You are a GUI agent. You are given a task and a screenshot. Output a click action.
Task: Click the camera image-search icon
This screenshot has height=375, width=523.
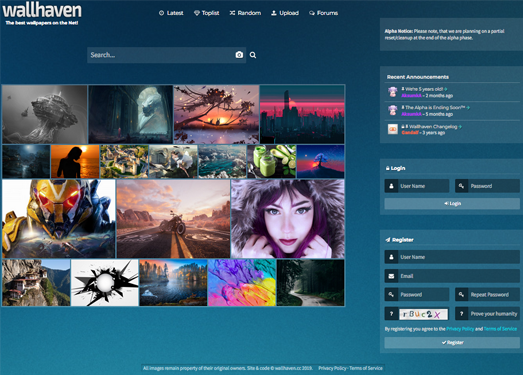pos(239,55)
